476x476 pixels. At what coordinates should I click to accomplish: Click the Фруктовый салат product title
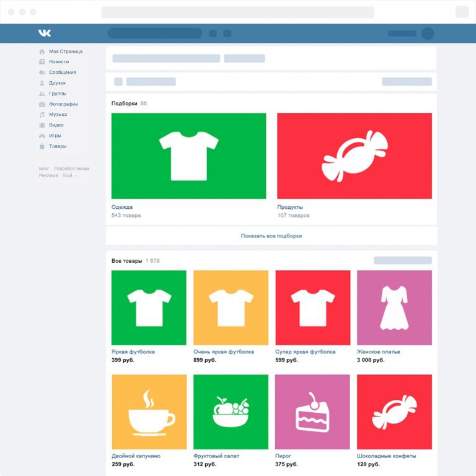point(216,456)
